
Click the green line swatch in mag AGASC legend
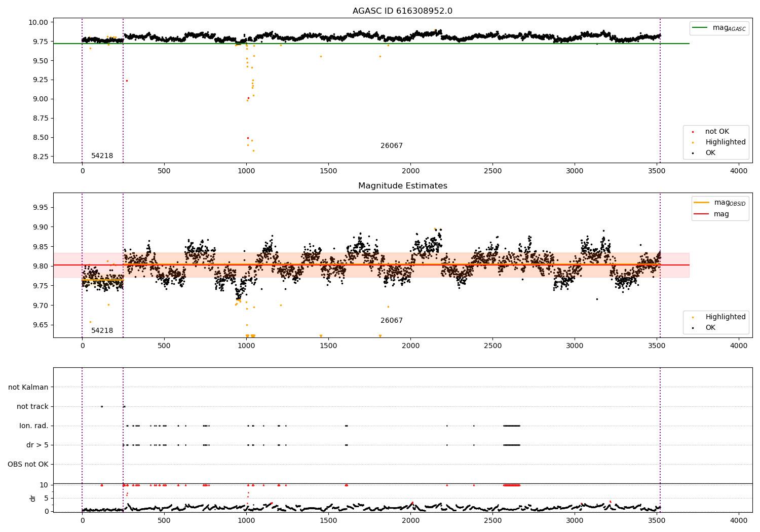click(701, 28)
